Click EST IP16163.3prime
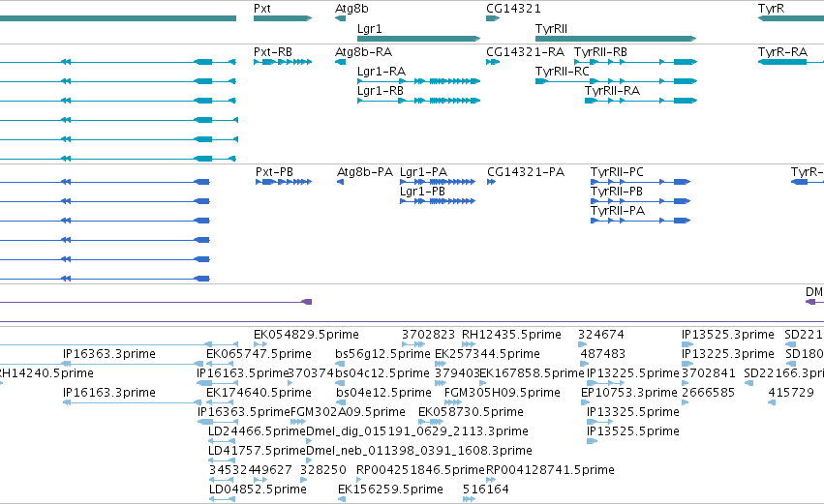Viewport: 824px width, 504px height. pos(109,393)
